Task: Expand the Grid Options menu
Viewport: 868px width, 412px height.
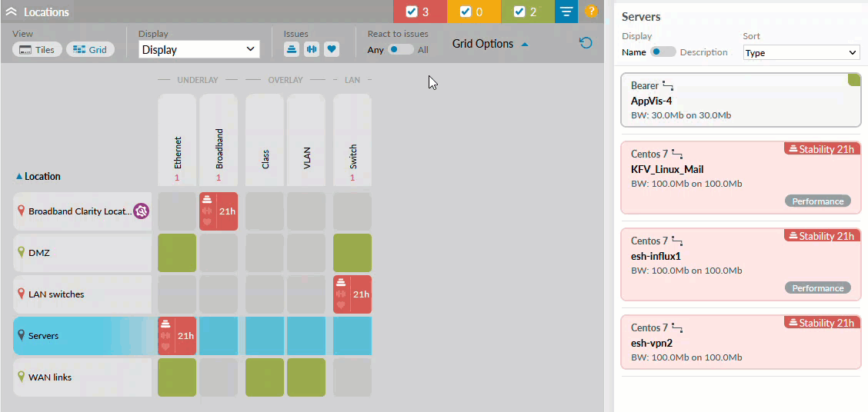Action: pos(490,44)
